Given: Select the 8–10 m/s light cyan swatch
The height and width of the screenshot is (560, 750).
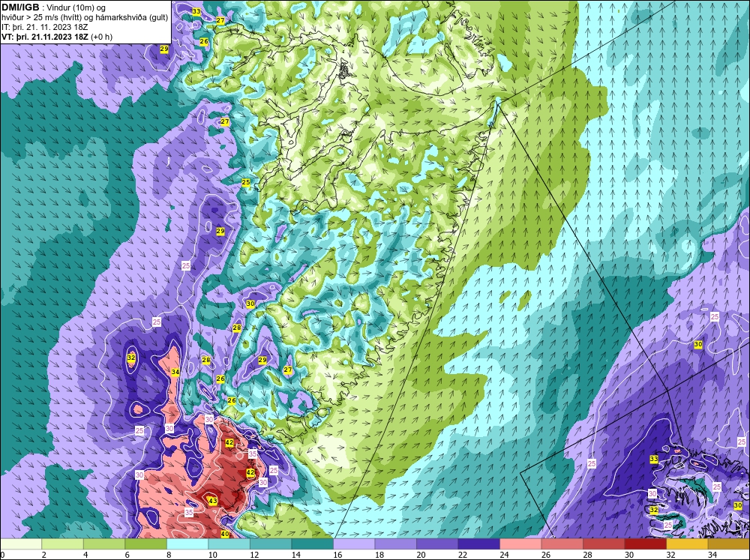Looking at the screenshot, I should coord(187,544).
